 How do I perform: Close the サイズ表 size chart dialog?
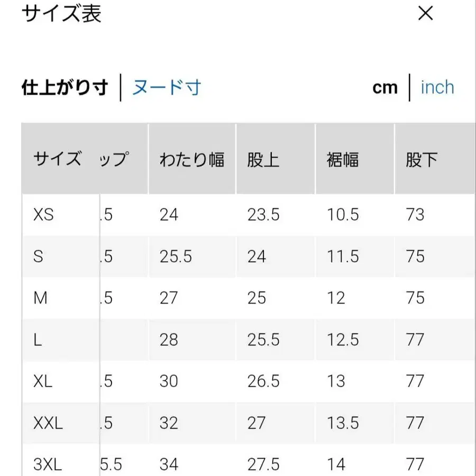(425, 14)
